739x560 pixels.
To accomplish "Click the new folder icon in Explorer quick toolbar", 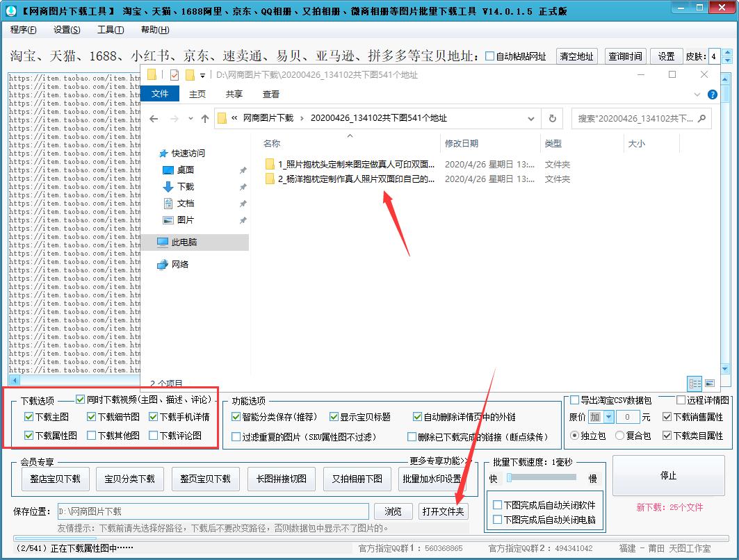I will point(190,75).
